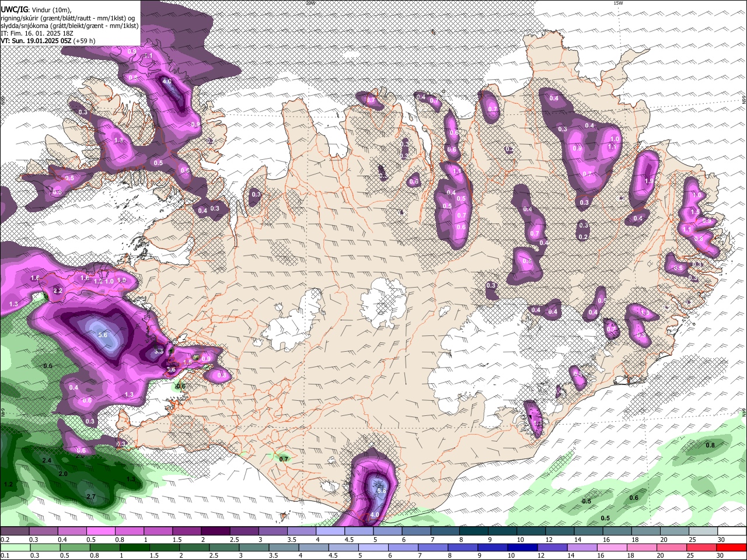Click the "VT: Sun. 19.01.2025 05Z (+59 h)" line
This screenshot has height=560, width=747.
48,41
